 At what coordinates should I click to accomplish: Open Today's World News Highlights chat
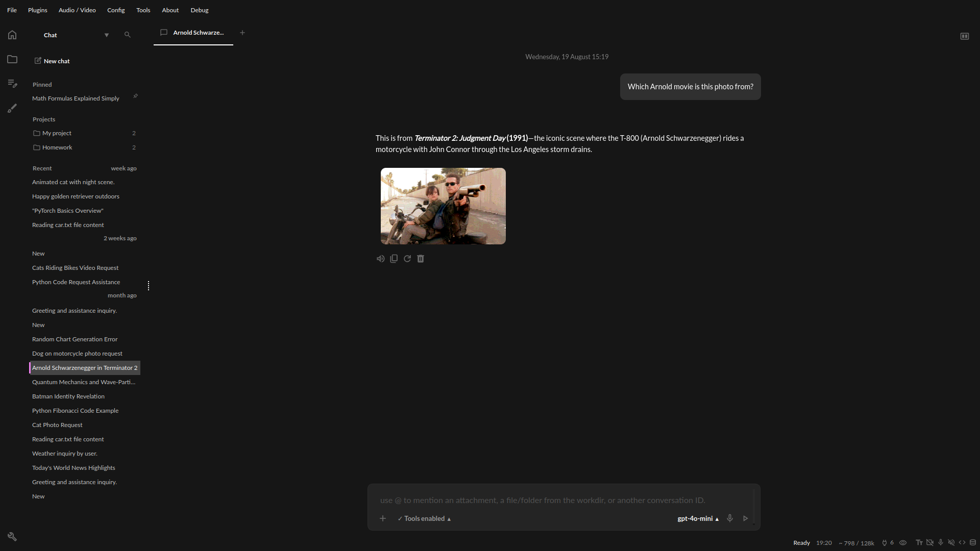pos(85,468)
